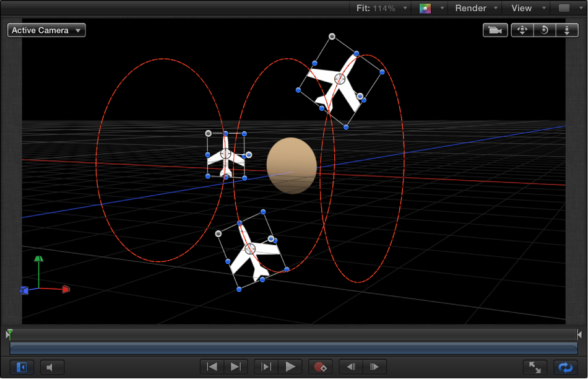The width and height of the screenshot is (588, 379).
Task: Mute the project audio
Action: pyautogui.click(x=52, y=367)
